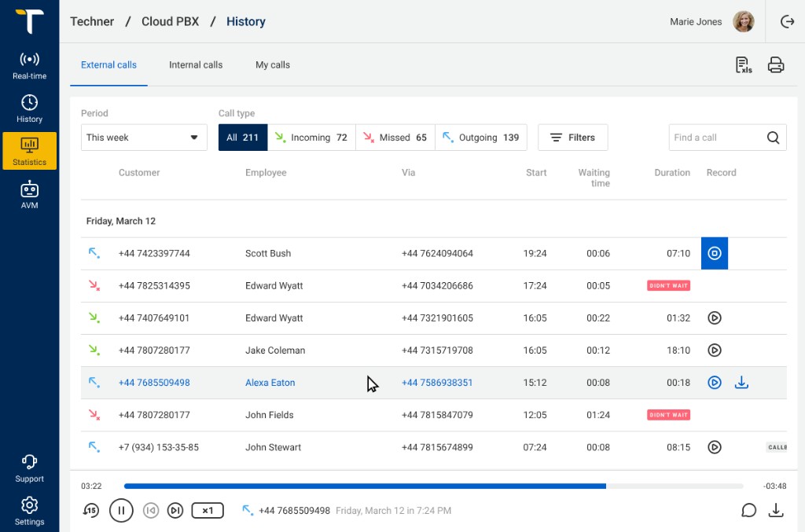This screenshot has width=805, height=532.
Task: Stop the Scott Bush call recording
Action: point(714,253)
